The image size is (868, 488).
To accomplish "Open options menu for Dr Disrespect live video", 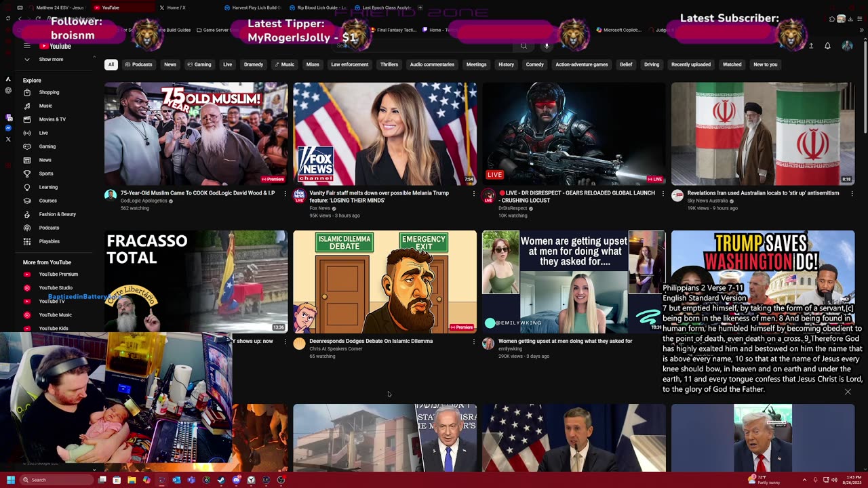I will pos(663,194).
